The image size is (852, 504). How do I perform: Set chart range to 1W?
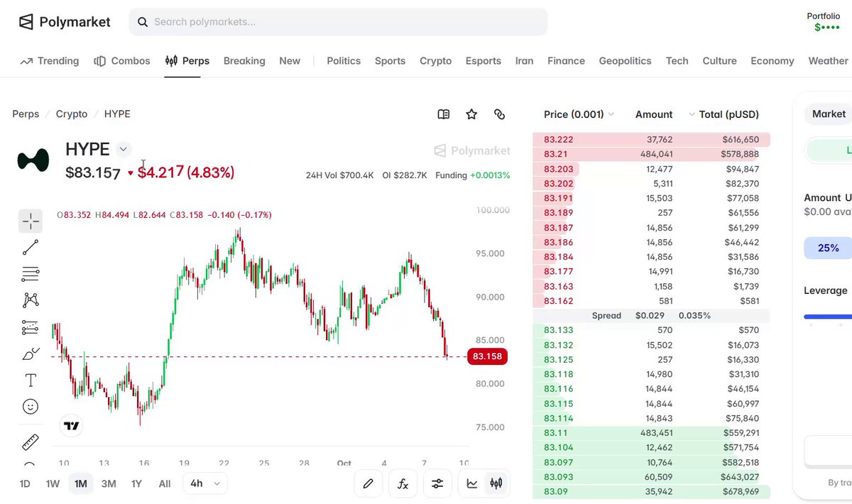click(x=53, y=484)
